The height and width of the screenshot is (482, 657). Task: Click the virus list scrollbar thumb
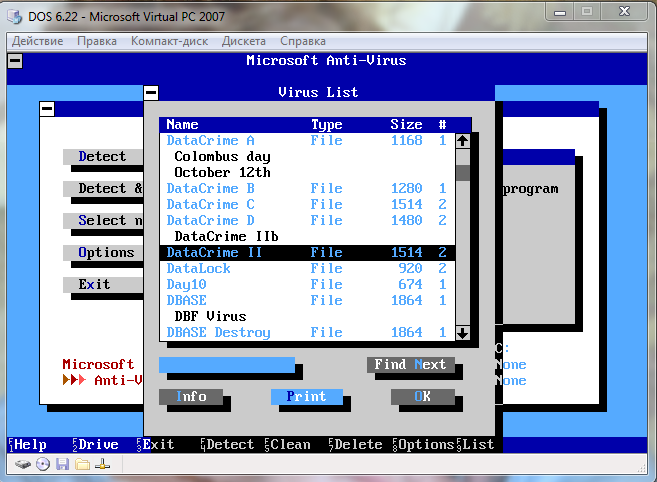(x=463, y=173)
